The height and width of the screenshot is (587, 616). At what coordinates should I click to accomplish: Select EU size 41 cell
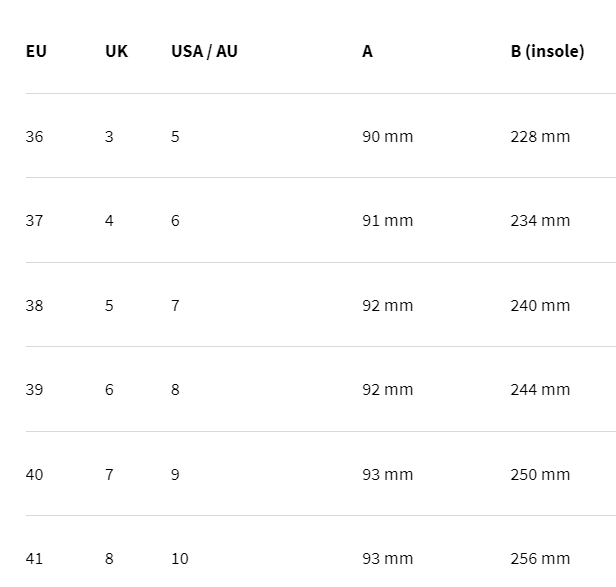pyautogui.click(x=34, y=559)
